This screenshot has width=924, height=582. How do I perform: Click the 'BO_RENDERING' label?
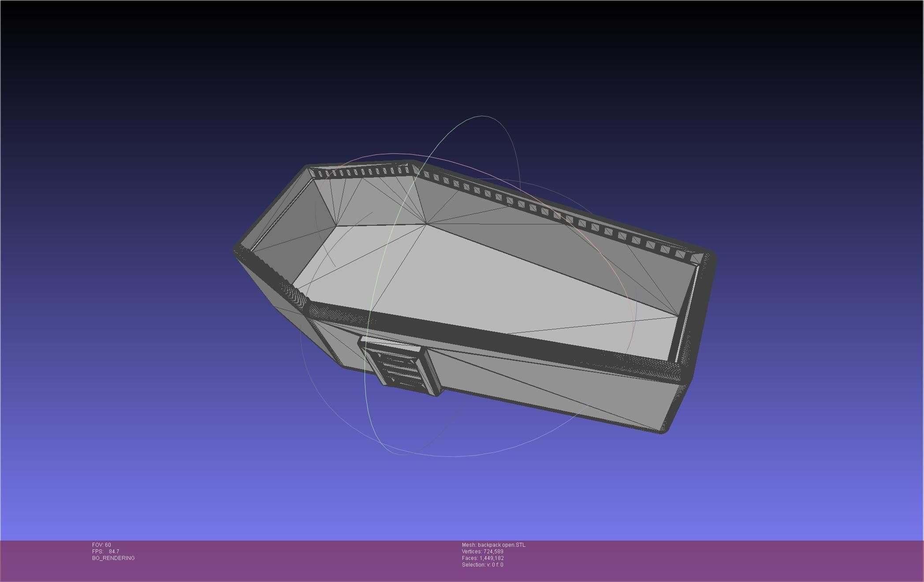click(113, 558)
